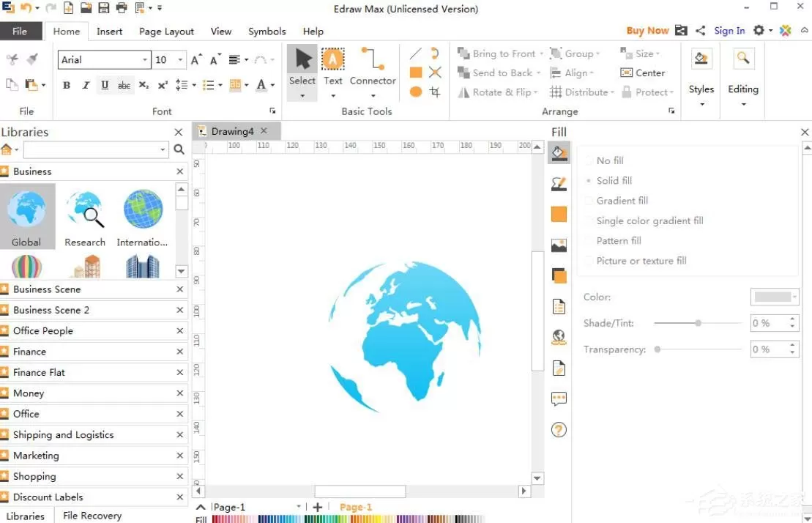Adjust the Shade/Tint slider
812x523 pixels.
(x=698, y=323)
